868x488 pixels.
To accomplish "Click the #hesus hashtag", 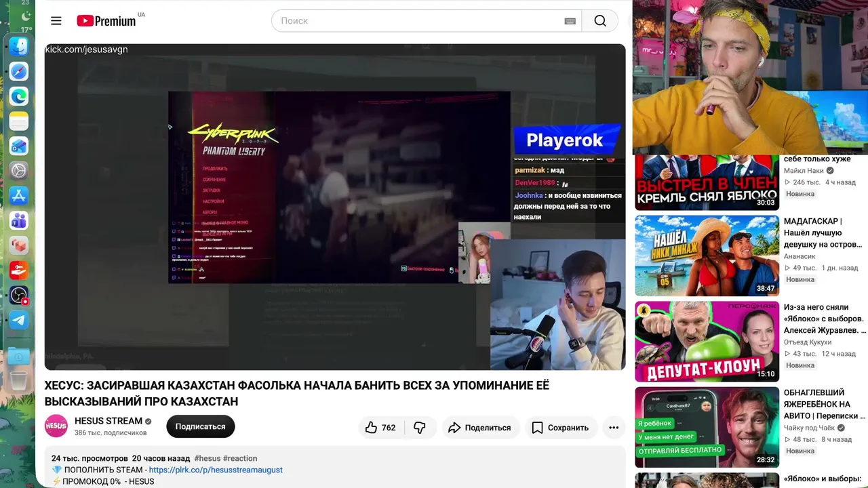I will pyautogui.click(x=207, y=458).
